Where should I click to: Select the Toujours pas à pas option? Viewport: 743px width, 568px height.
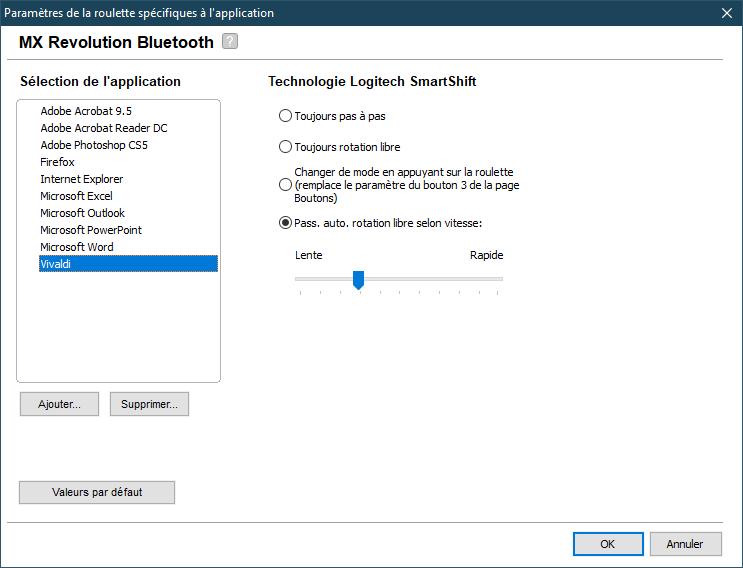[285, 116]
